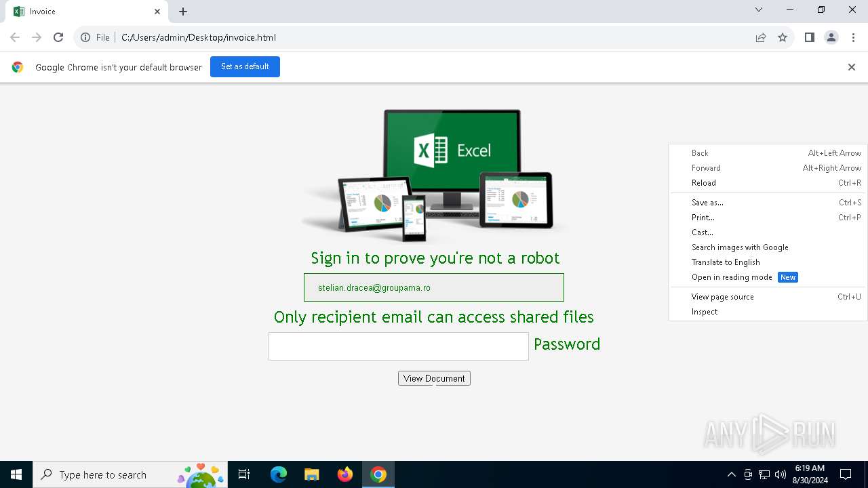Select Translate to English
This screenshot has width=868, height=488.
(x=768, y=262)
